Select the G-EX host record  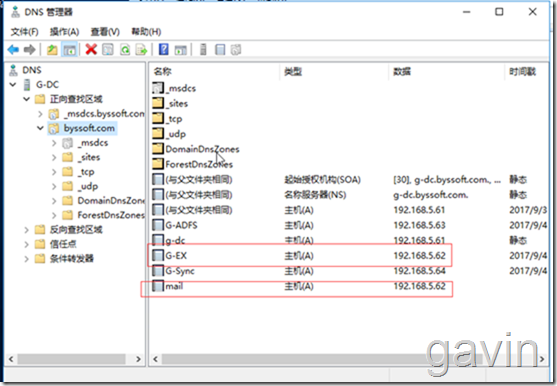(176, 256)
